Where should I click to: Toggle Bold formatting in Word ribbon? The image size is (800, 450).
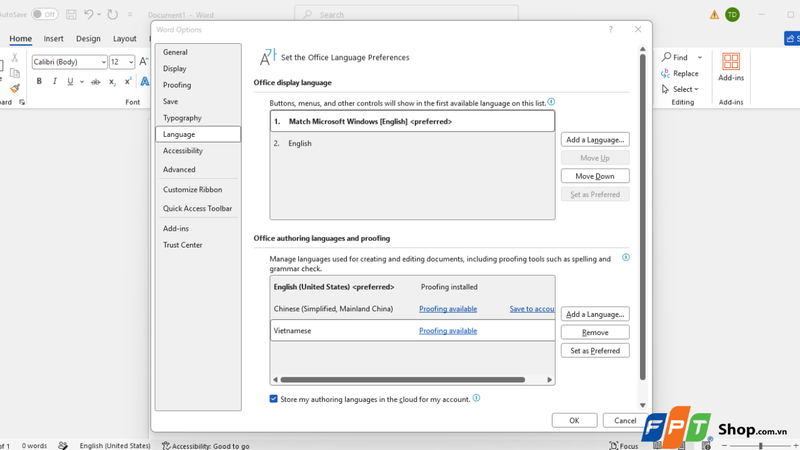(39, 82)
